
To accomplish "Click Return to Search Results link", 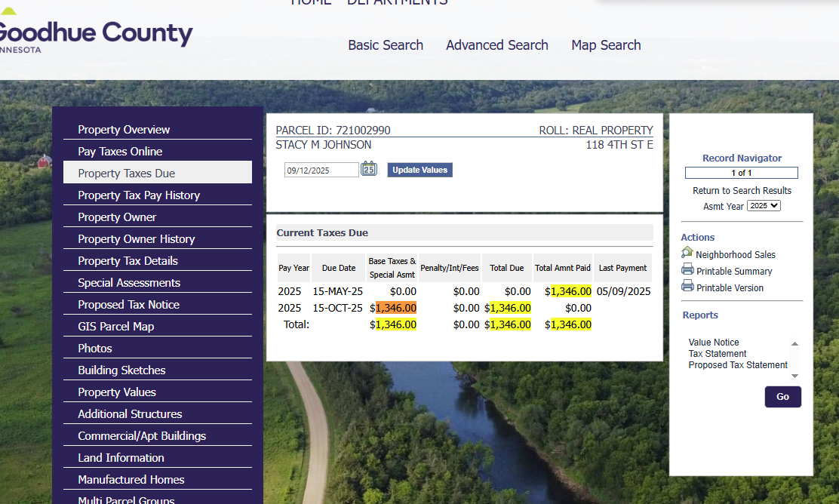I will pyautogui.click(x=742, y=191).
